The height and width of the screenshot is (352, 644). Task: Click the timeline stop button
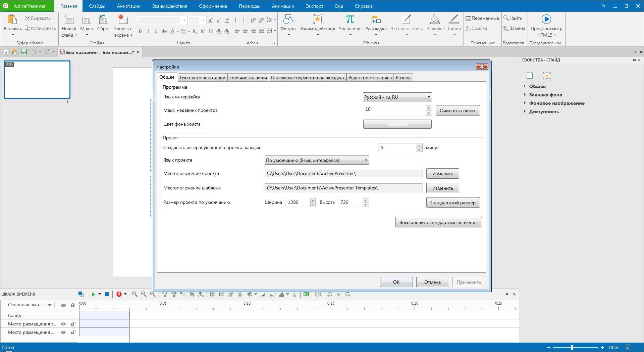tap(107, 294)
